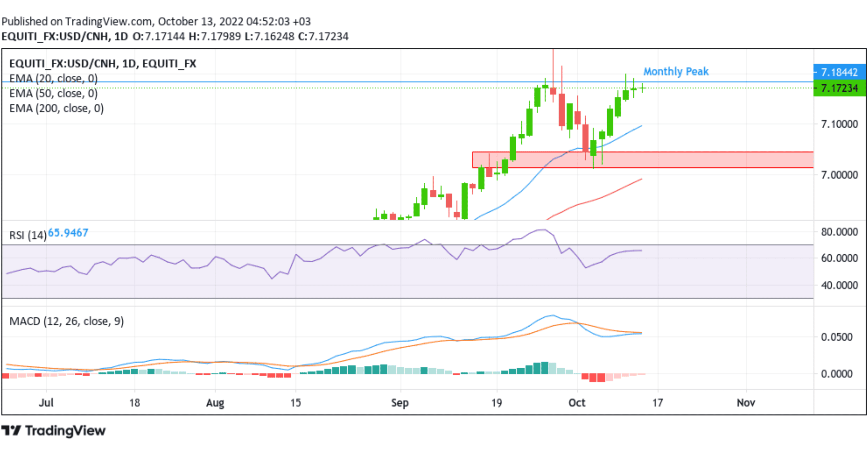This screenshot has width=868, height=456.
Task: Click the 7.00000 price axis label
Action: pyautogui.click(x=839, y=175)
